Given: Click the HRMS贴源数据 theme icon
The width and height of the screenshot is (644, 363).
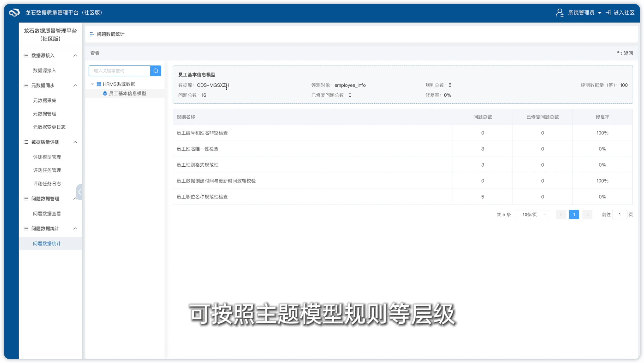Looking at the screenshot, I should tap(99, 84).
